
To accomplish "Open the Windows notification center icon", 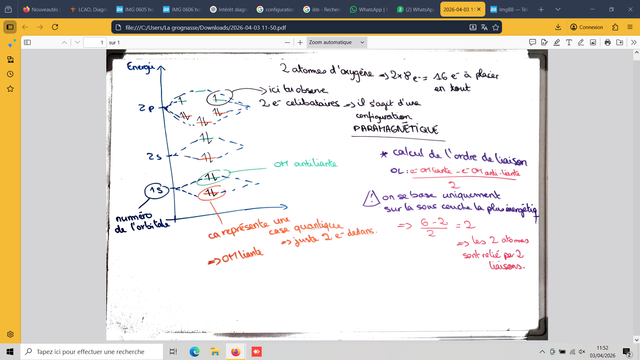I will (x=627, y=351).
